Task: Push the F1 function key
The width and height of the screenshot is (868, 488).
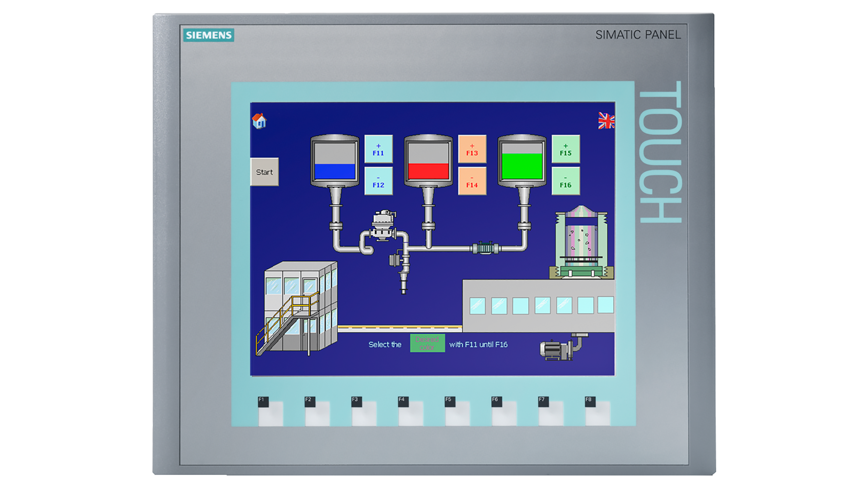Action: [270, 411]
